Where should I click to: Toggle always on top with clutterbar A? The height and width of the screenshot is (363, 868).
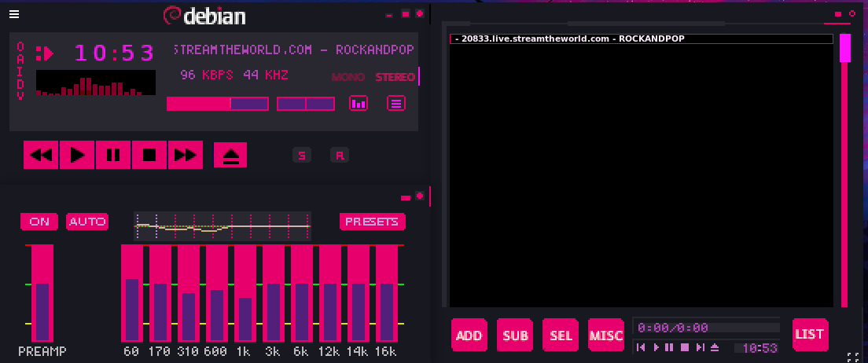(20, 58)
